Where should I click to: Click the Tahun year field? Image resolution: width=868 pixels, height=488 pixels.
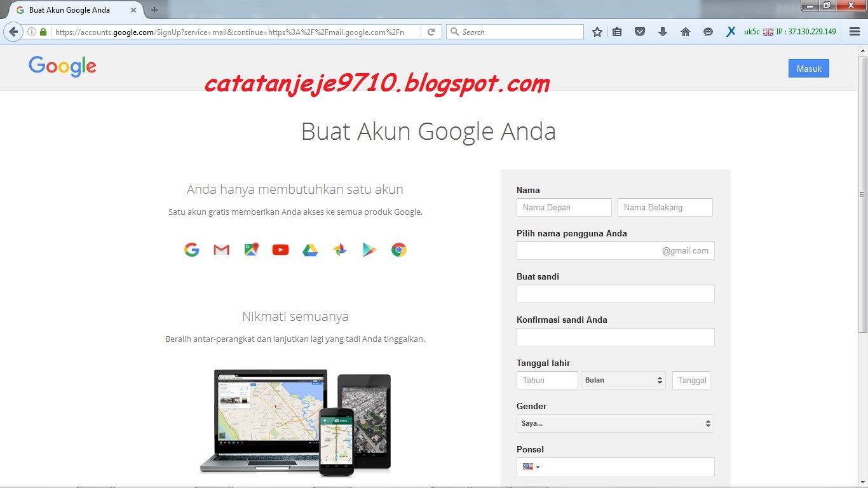547,380
